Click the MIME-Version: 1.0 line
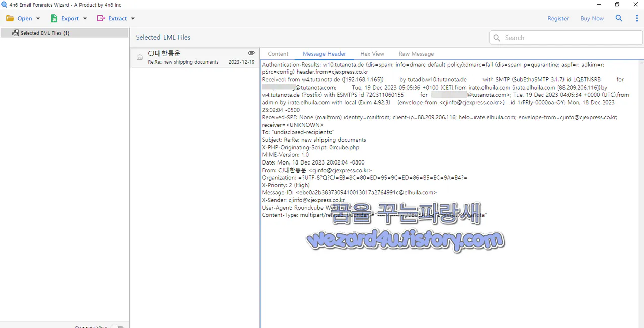 (285, 155)
